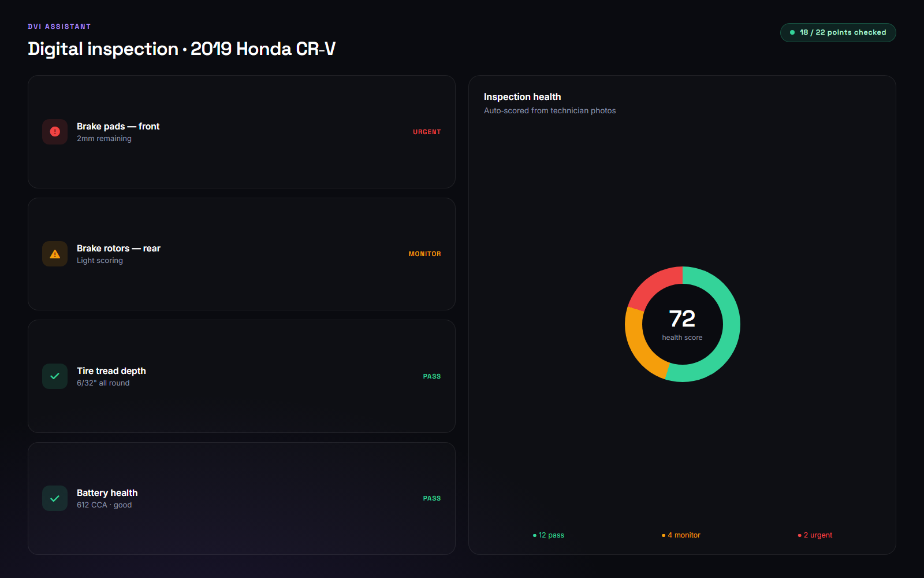Click the 72 health score value
This screenshot has height=578, width=924.
point(682,318)
